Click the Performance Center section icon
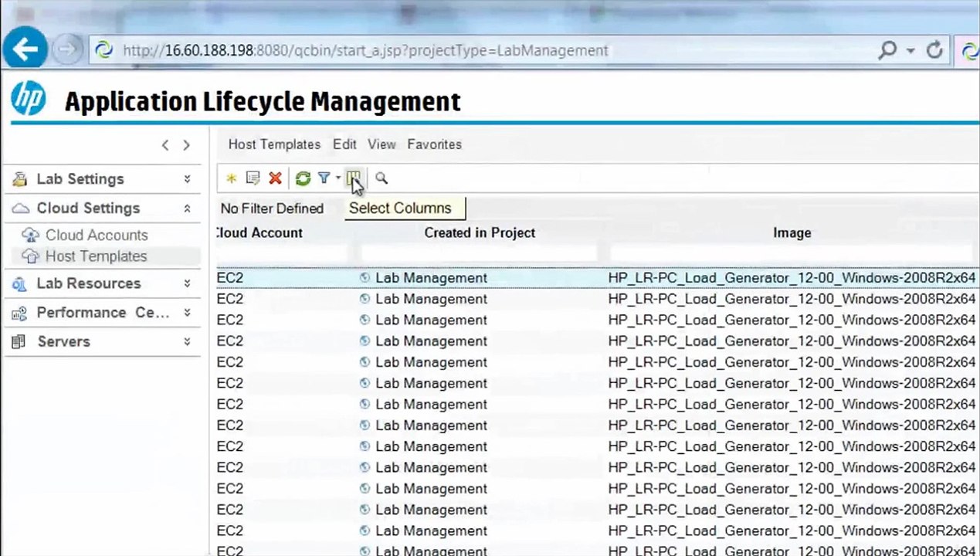 click(20, 313)
